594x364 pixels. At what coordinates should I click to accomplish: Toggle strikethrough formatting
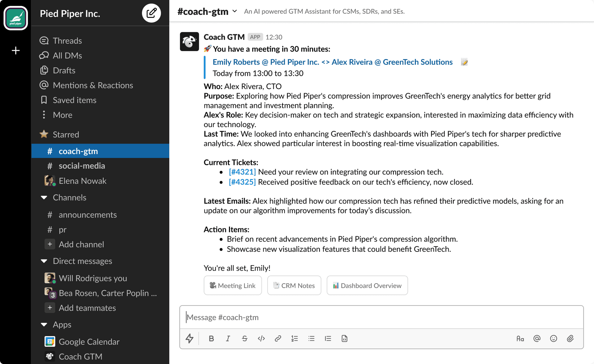[x=245, y=338]
